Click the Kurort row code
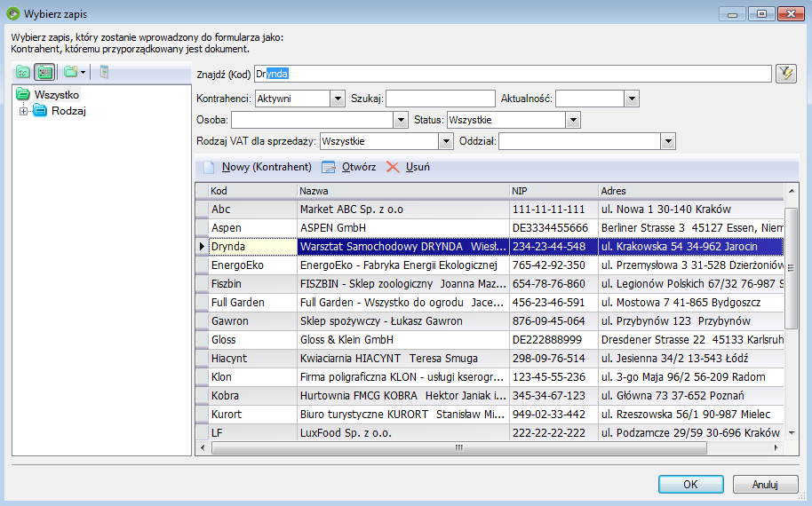 click(252, 414)
